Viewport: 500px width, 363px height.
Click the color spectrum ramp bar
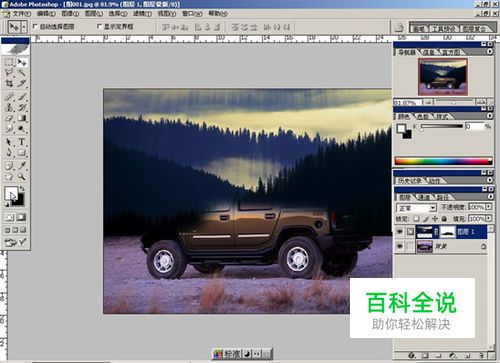coord(443,161)
